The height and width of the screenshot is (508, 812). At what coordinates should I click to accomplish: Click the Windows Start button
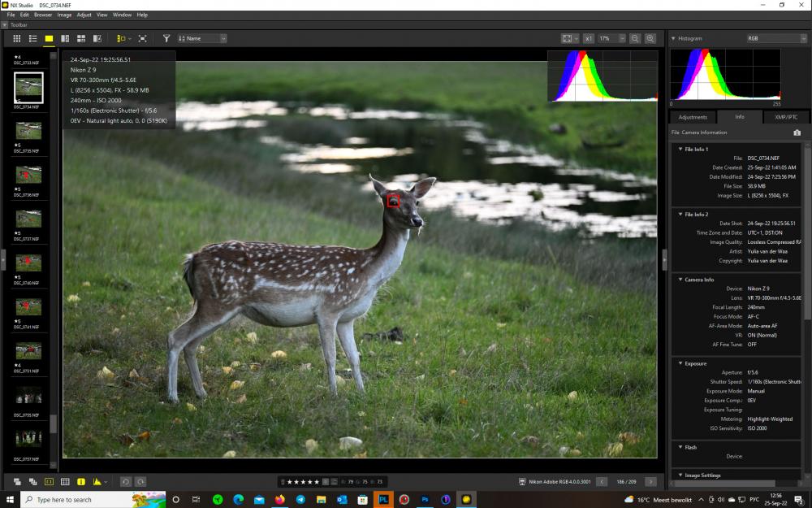point(10,499)
